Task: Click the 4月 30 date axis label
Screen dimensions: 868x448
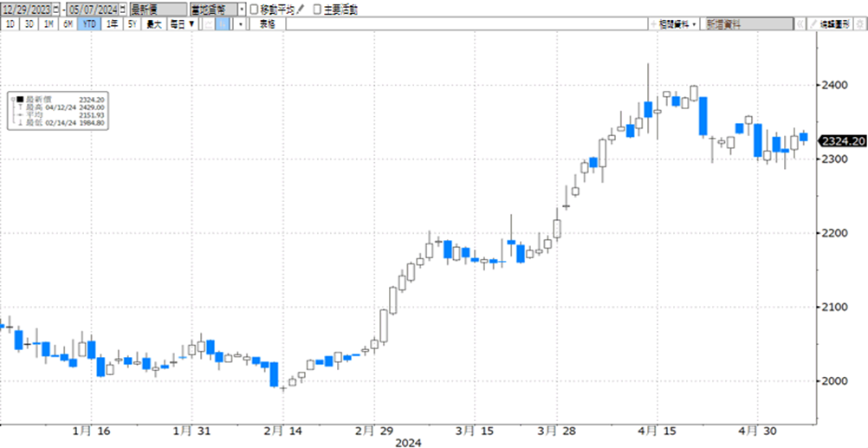Action: 758,431
